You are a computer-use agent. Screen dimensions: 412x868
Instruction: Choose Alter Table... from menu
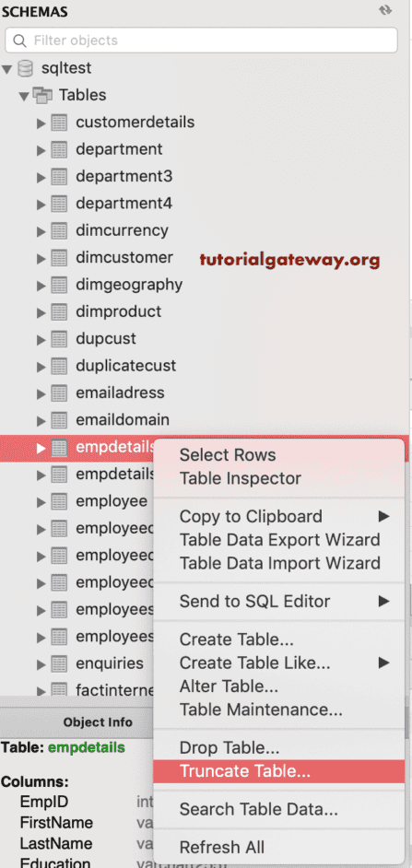click(279, 686)
